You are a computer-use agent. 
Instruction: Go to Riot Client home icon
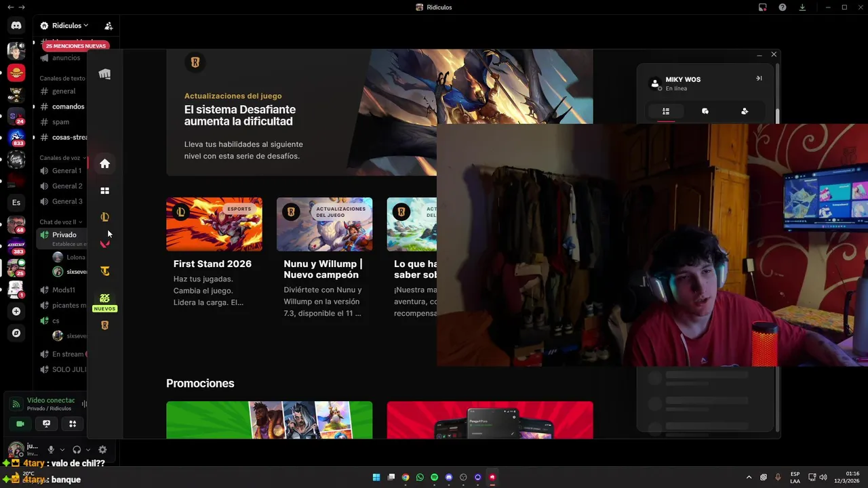coord(104,163)
